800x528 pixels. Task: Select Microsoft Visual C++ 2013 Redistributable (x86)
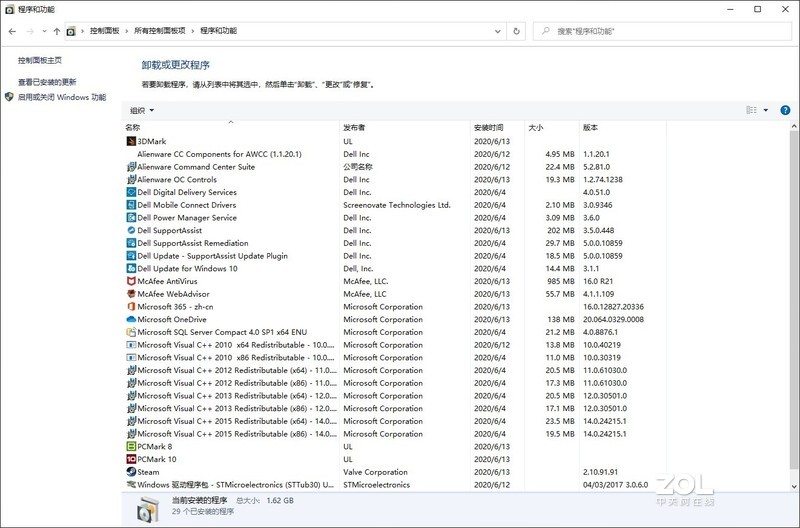[395, 409]
